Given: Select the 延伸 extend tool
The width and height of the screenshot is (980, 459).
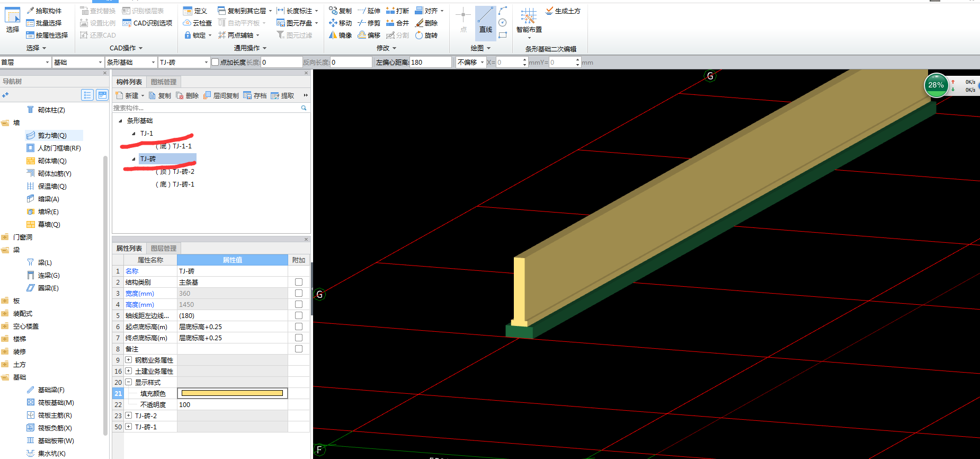Looking at the screenshot, I should pos(369,11).
